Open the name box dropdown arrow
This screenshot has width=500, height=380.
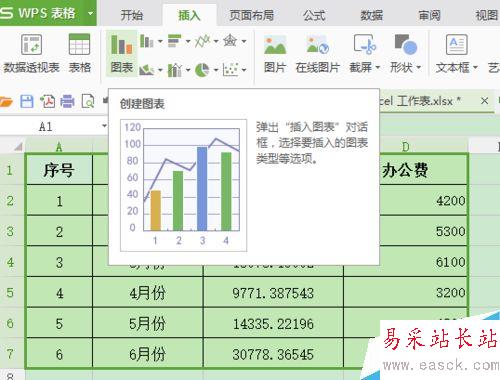pos(104,126)
